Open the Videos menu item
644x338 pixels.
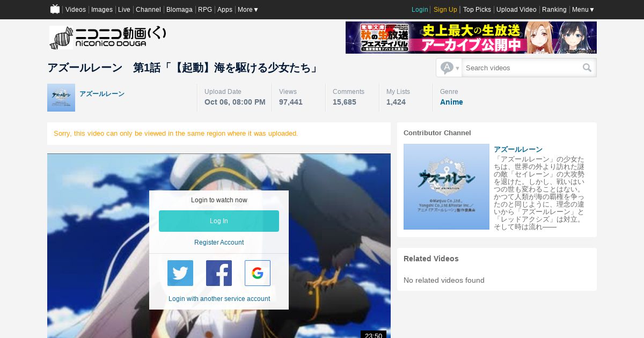[x=76, y=10]
